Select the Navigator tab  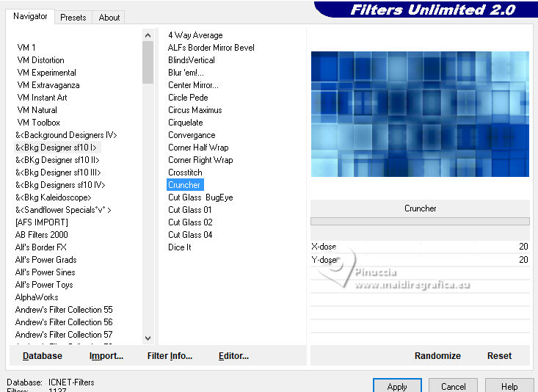point(30,16)
